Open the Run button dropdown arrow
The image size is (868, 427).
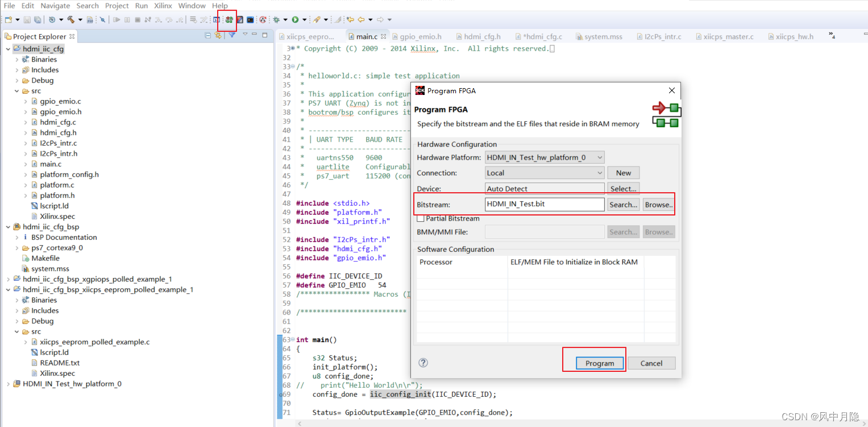[x=304, y=19]
